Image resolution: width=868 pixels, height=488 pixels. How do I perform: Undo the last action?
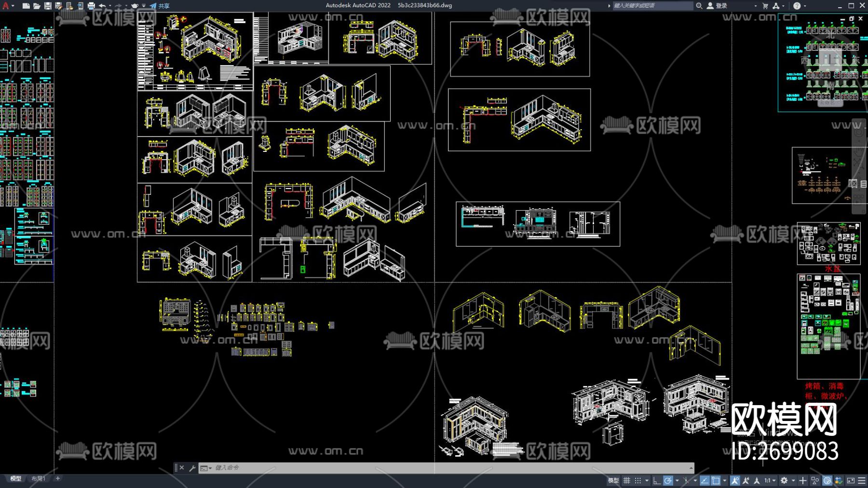tap(102, 6)
